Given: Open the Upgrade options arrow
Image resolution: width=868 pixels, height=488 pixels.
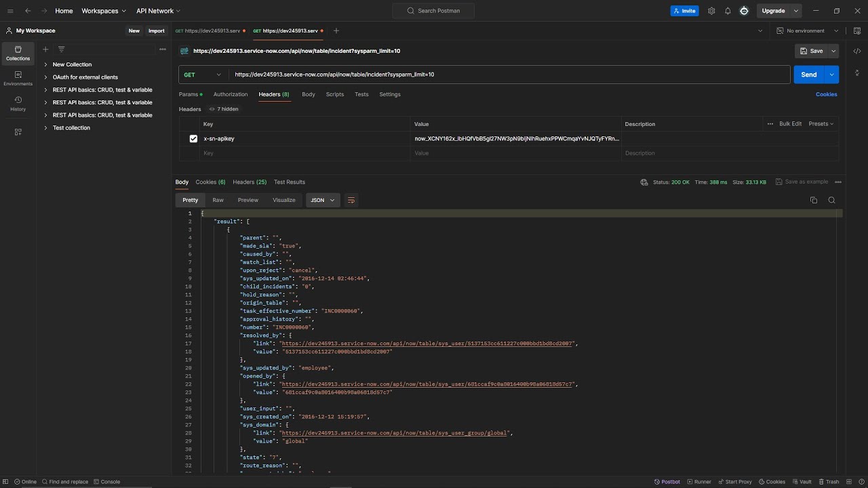Looking at the screenshot, I should [796, 11].
